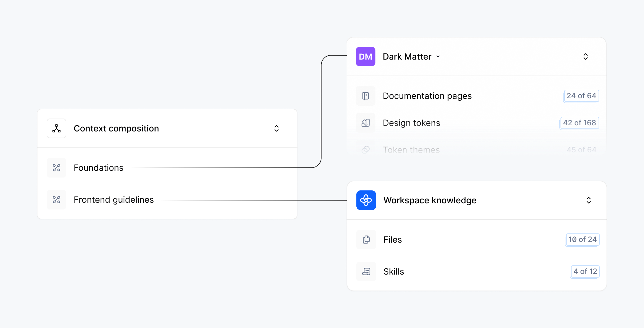Open the 42 of 168 badge
The width and height of the screenshot is (644, 328).
coord(580,123)
